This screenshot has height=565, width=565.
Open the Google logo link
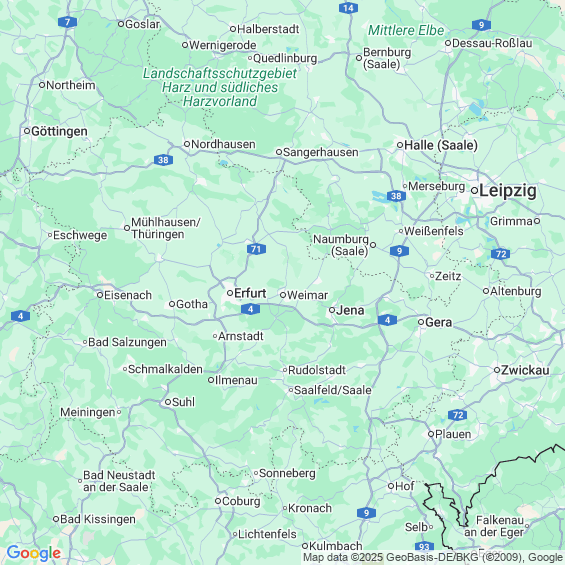[34, 553]
